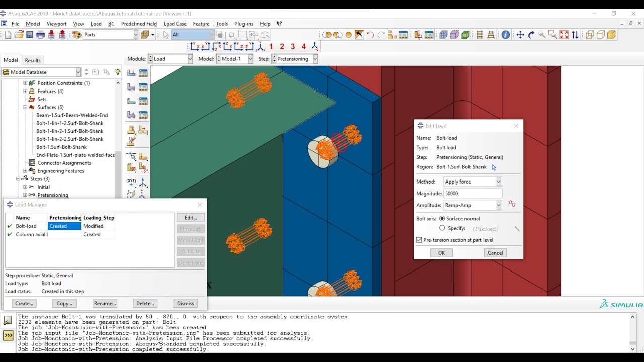
Task: Open the color code palette icon
Action: (77, 35)
